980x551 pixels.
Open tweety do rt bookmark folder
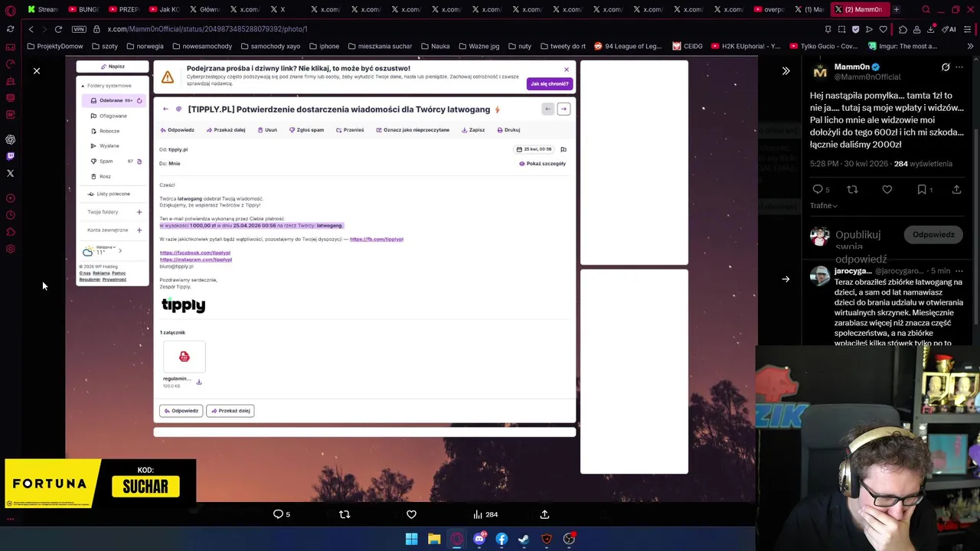(x=562, y=46)
